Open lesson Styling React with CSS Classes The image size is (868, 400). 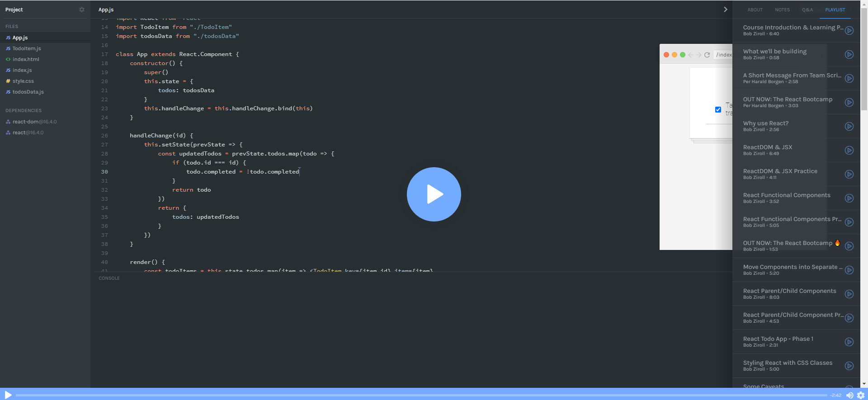[x=788, y=362]
